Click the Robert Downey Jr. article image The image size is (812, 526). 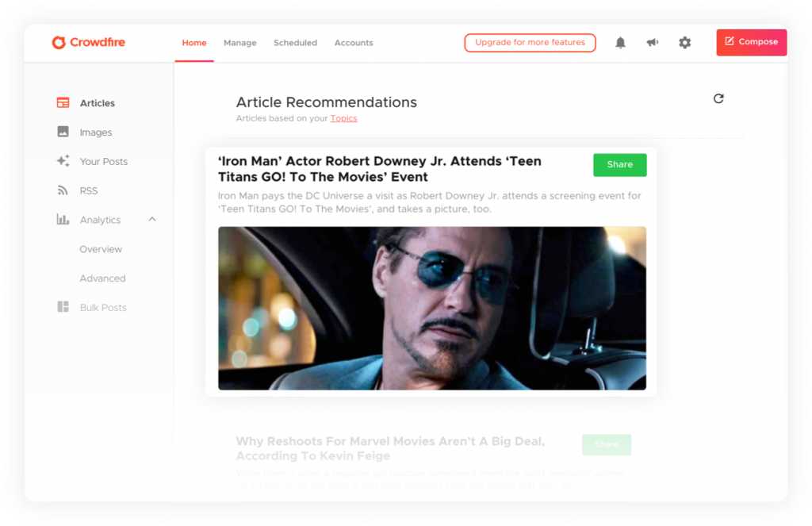431,308
